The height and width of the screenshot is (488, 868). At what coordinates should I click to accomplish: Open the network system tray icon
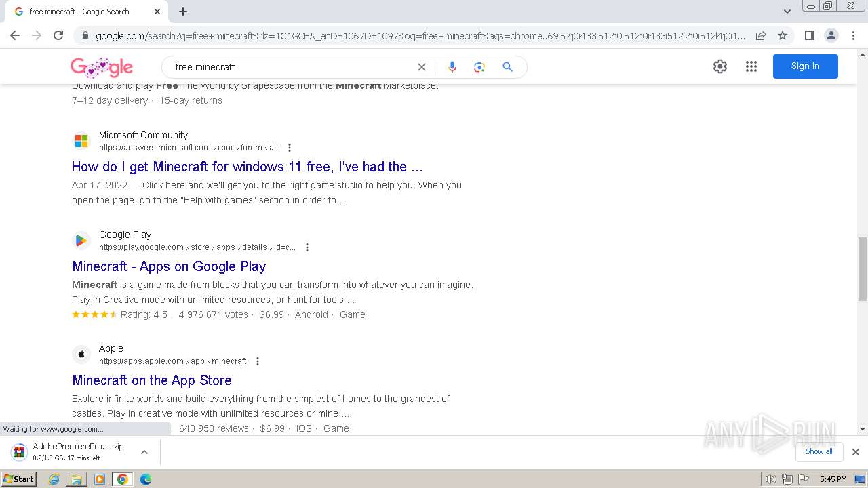click(x=787, y=479)
